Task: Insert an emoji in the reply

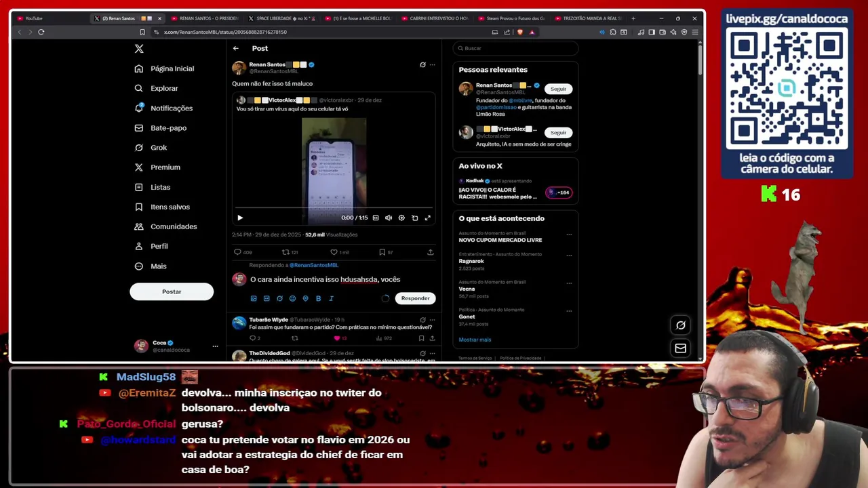Action: (x=292, y=298)
